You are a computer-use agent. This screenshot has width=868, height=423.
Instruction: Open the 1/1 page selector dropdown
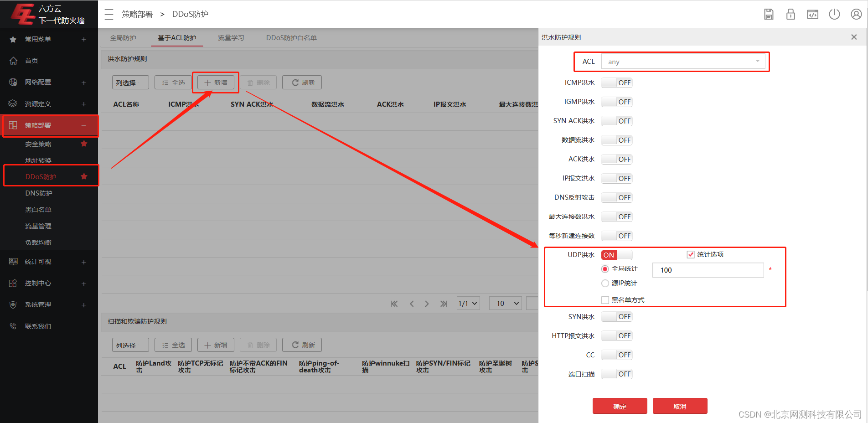(x=468, y=303)
